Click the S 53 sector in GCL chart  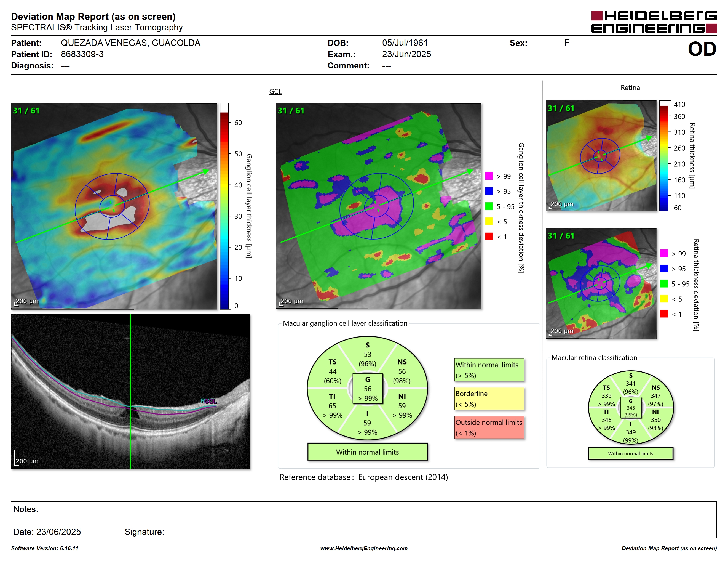[x=367, y=354]
